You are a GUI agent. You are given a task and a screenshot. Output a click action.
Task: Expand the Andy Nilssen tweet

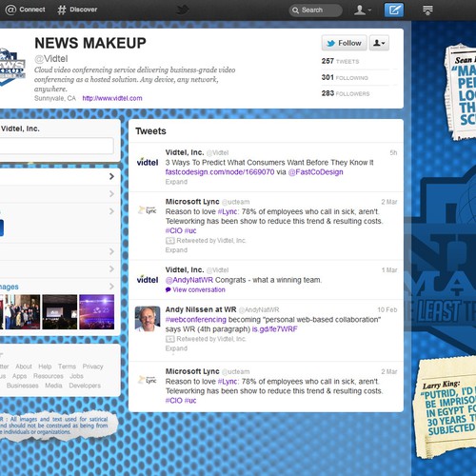(x=176, y=348)
